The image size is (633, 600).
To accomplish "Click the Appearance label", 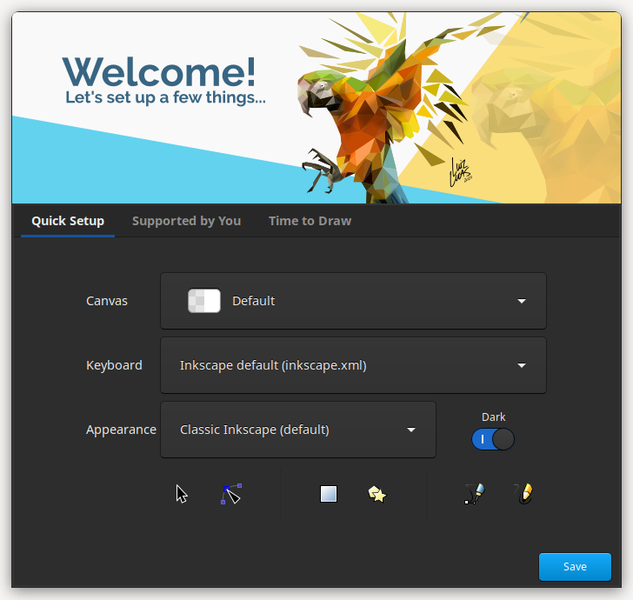I will tap(121, 430).
